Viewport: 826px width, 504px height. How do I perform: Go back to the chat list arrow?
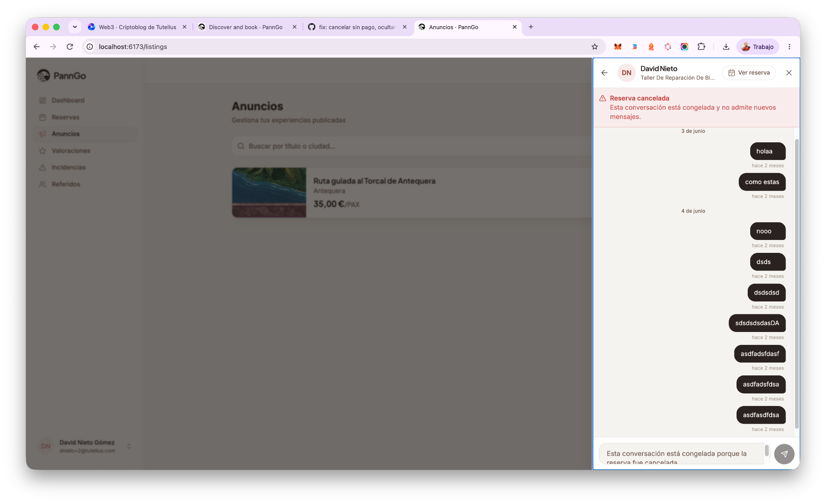(x=604, y=73)
